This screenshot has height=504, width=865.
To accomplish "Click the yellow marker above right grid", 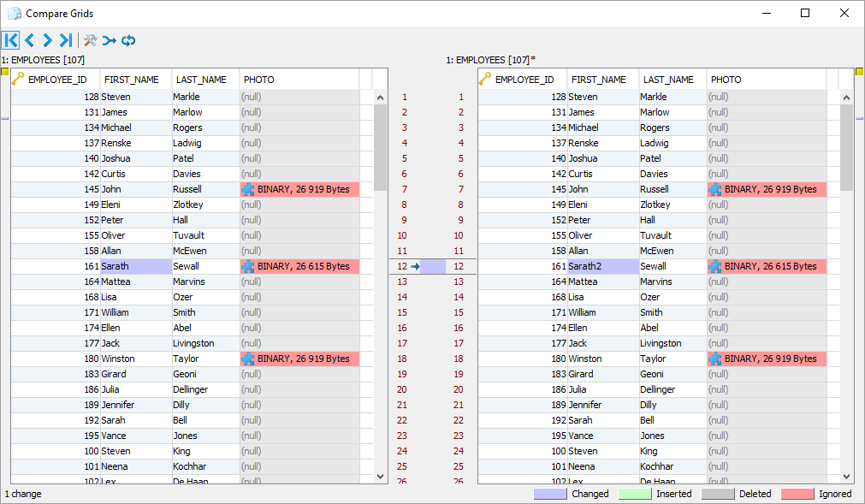I will (x=860, y=72).
